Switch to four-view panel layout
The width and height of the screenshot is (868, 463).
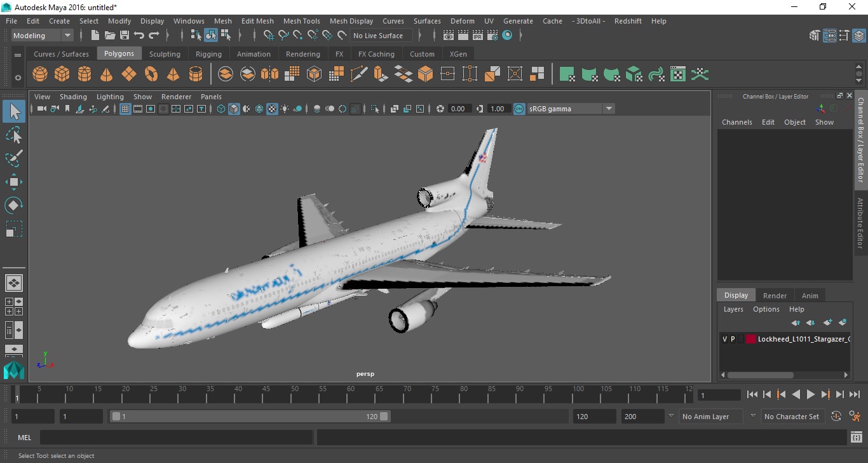pyautogui.click(x=14, y=307)
